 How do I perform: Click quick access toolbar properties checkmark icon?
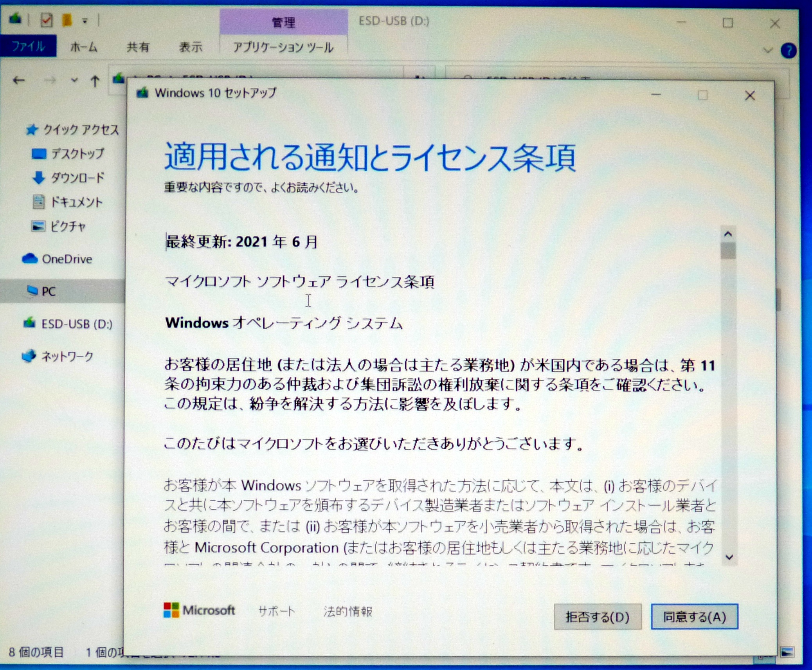coord(46,20)
